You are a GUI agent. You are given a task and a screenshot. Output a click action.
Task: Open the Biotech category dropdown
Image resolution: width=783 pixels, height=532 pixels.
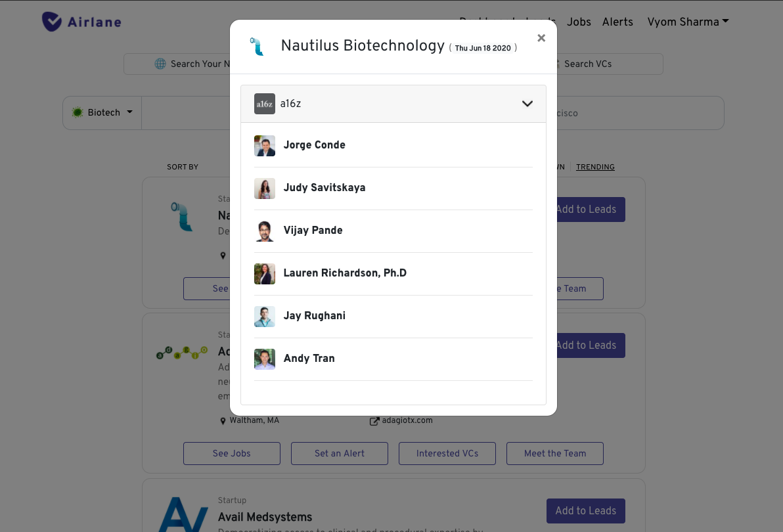[x=102, y=113]
